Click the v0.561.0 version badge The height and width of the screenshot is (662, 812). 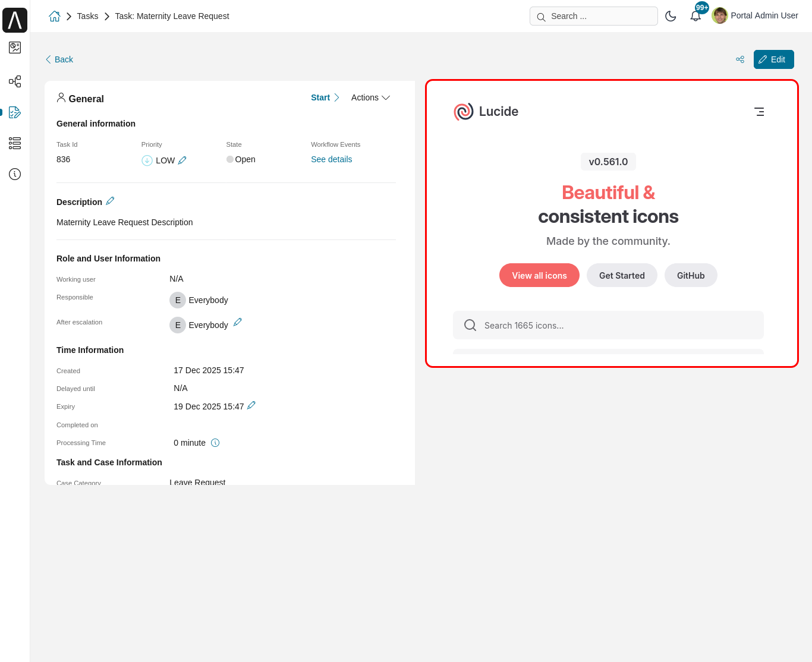[608, 161]
